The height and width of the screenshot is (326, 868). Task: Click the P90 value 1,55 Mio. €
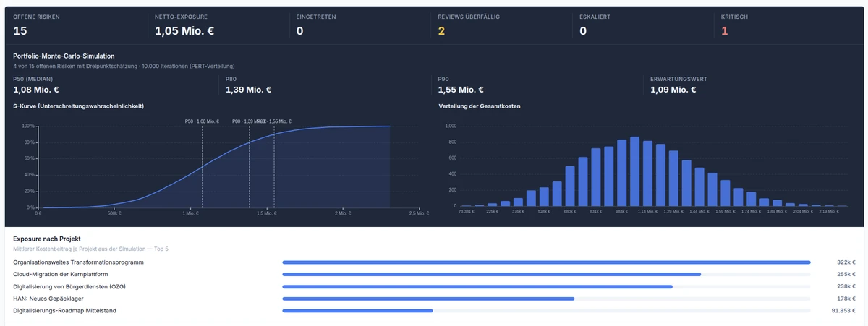461,90
